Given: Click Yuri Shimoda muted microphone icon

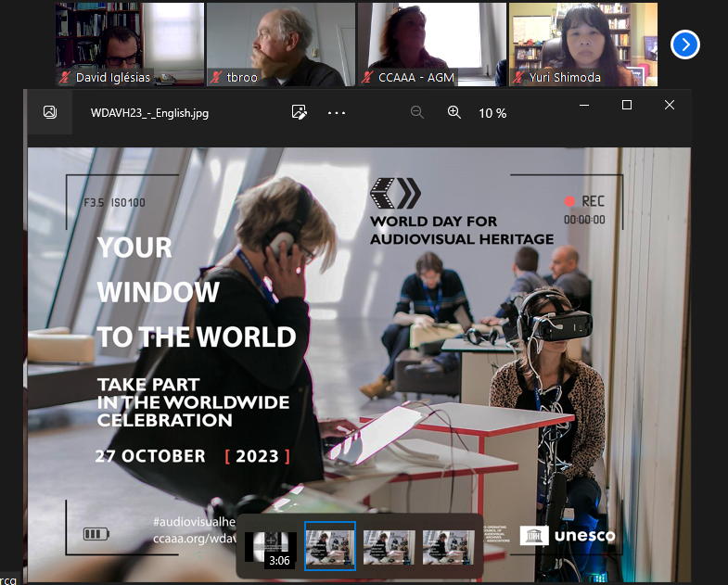Looking at the screenshot, I should point(518,77).
